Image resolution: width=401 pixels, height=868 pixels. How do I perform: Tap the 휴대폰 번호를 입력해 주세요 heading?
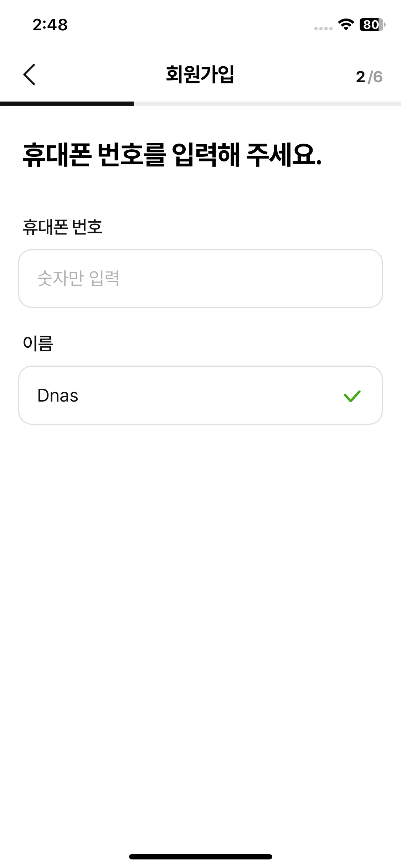point(172,155)
